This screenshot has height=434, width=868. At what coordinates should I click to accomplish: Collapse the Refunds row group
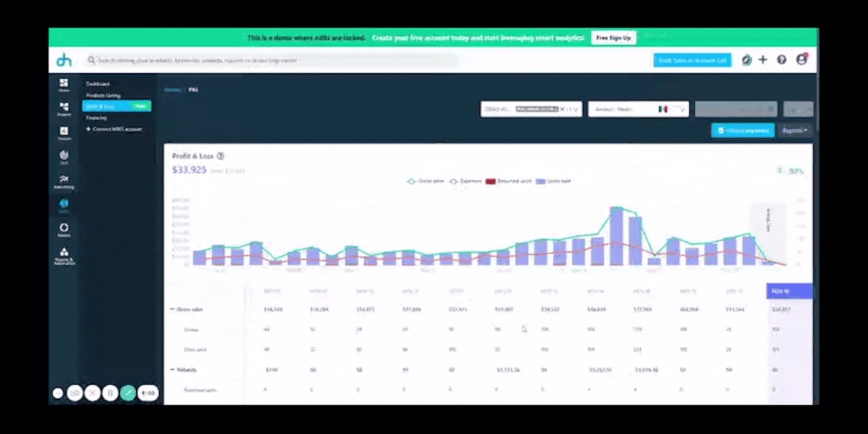click(x=172, y=370)
